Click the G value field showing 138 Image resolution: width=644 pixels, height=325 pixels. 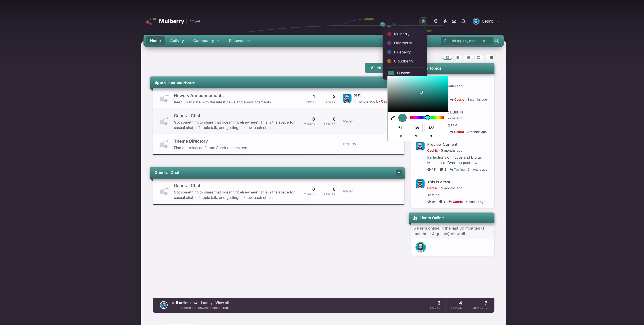pos(416,128)
